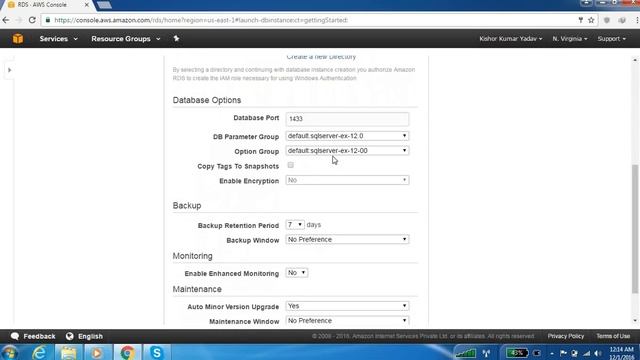Open the Resource Groups menu
The height and width of the screenshot is (360, 640).
tap(126, 39)
